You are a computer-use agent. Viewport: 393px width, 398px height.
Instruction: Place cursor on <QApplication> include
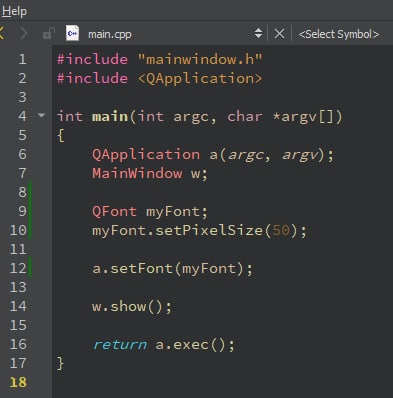pyautogui.click(x=200, y=79)
